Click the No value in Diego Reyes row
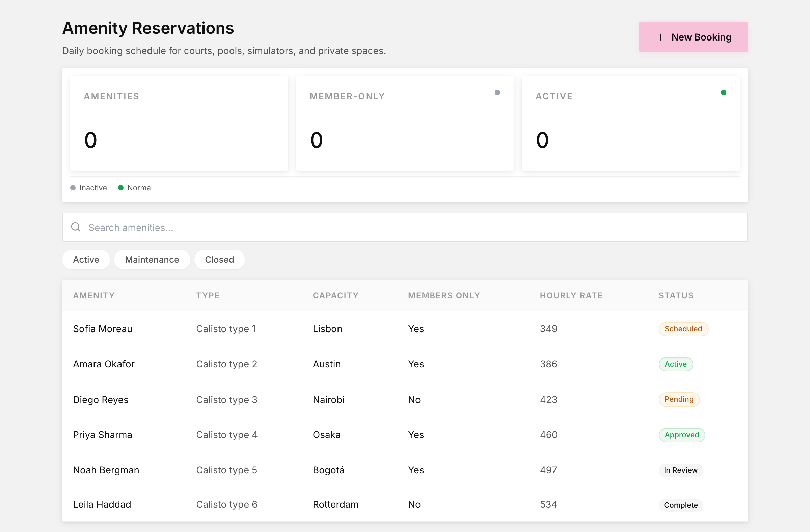Viewport: 810px width, 532px height. [x=414, y=400]
